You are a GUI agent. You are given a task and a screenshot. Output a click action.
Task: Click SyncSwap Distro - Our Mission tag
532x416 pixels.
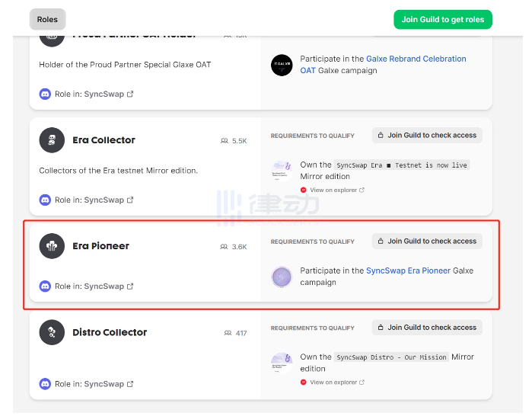coord(391,357)
